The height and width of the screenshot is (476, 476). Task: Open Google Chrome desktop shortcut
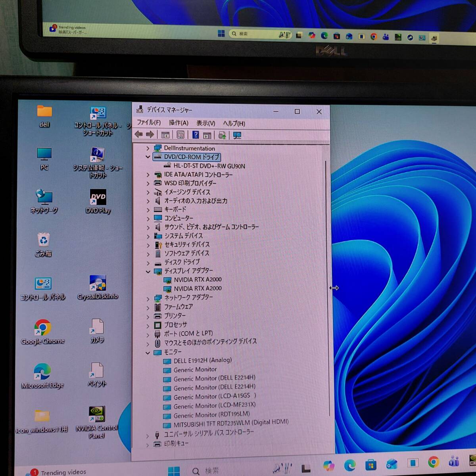[x=43, y=332]
